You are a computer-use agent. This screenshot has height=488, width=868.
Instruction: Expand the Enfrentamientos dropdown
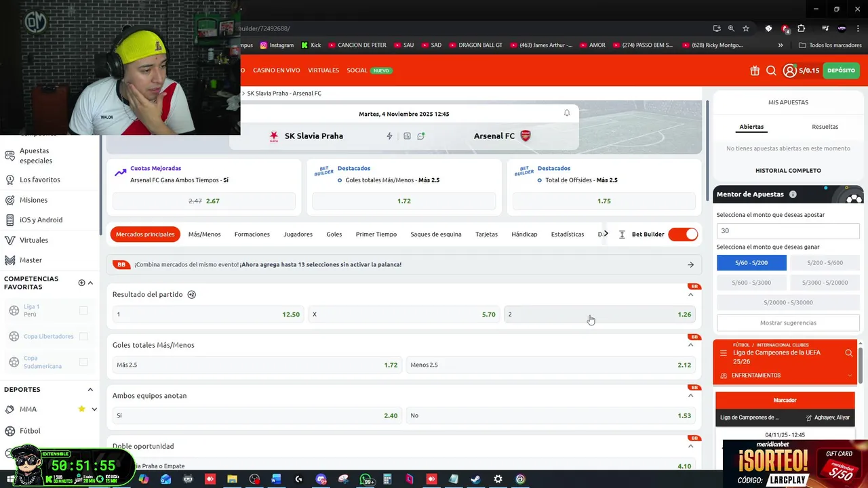850,375
